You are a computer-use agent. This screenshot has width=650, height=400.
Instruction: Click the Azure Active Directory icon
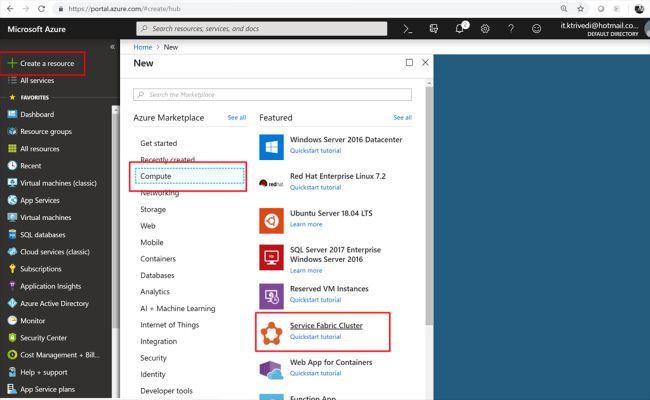pos(12,303)
